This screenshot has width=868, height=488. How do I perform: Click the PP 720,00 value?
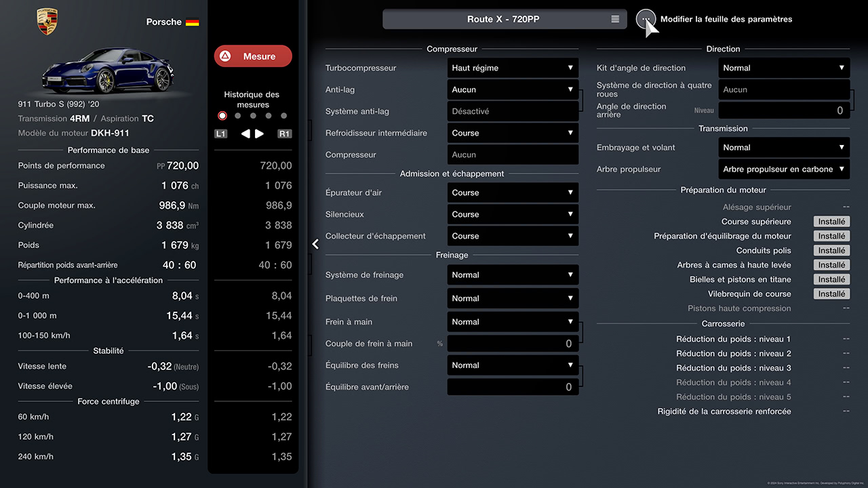pos(178,165)
